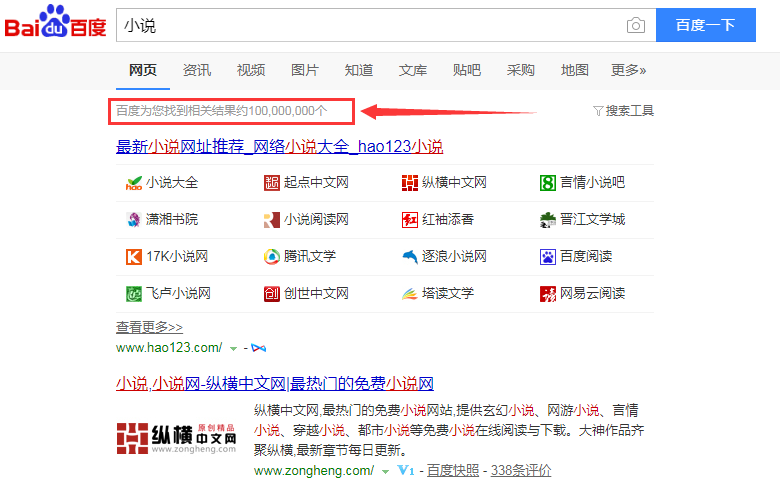Image resolution: width=780 pixels, height=485 pixels.
Task: Expand dropdown arrow next to www.hao123.com
Action: coord(233,349)
